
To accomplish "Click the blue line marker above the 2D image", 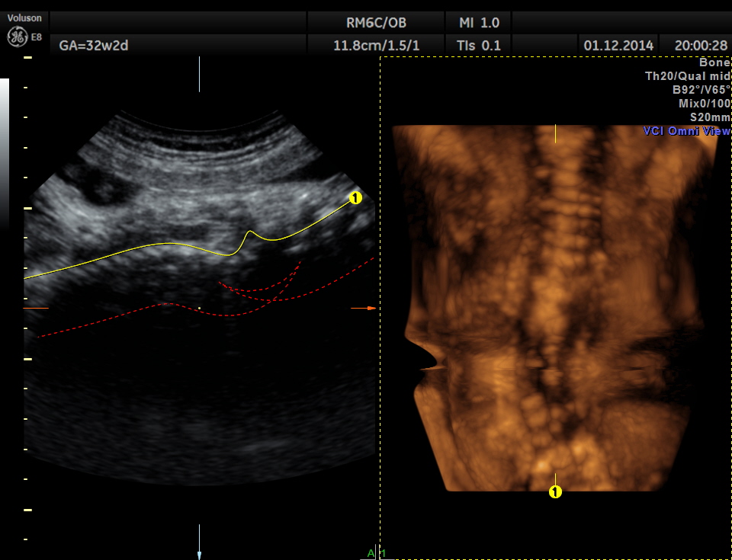I will [x=199, y=74].
